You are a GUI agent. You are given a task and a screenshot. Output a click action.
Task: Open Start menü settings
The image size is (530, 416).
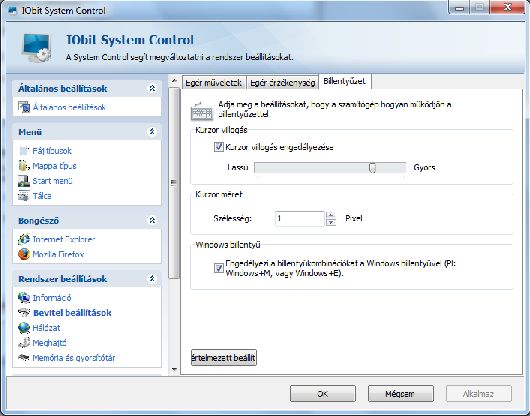[52, 181]
